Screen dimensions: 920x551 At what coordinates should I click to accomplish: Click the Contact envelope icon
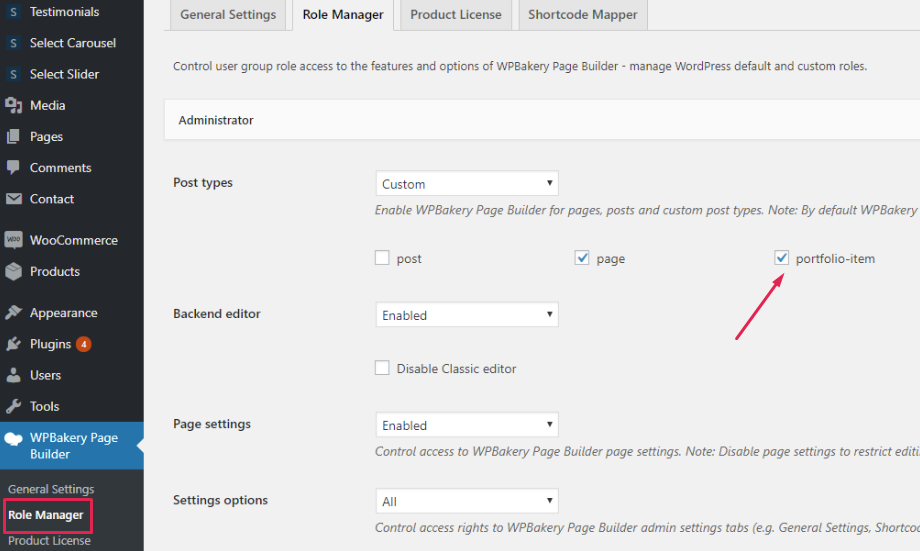tap(13, 199)
